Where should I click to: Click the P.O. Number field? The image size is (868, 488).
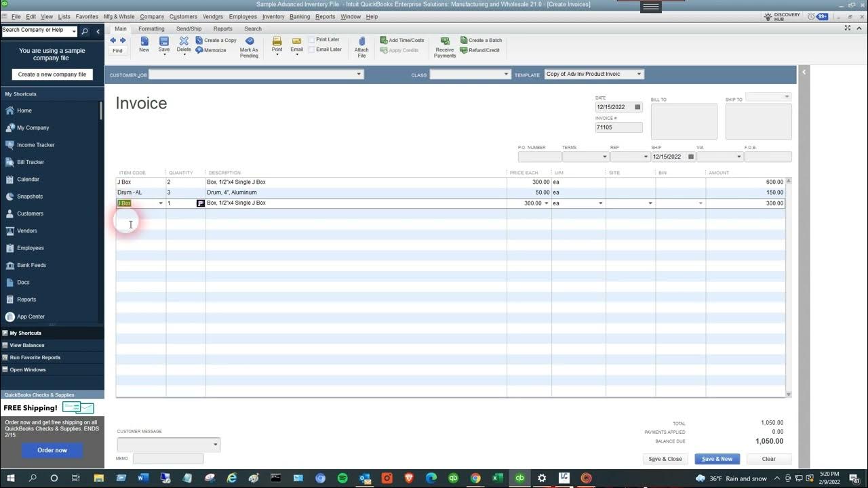(x=540, y=157)
